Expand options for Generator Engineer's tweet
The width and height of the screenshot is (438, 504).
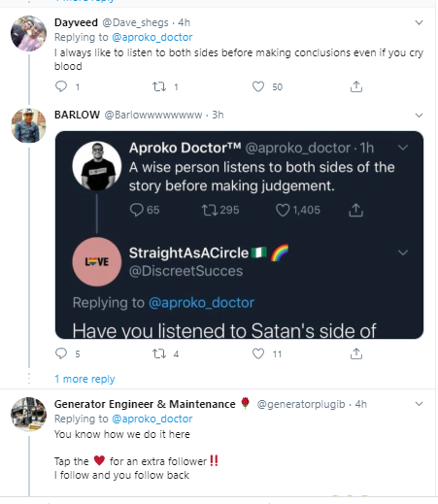coord(419,404)
